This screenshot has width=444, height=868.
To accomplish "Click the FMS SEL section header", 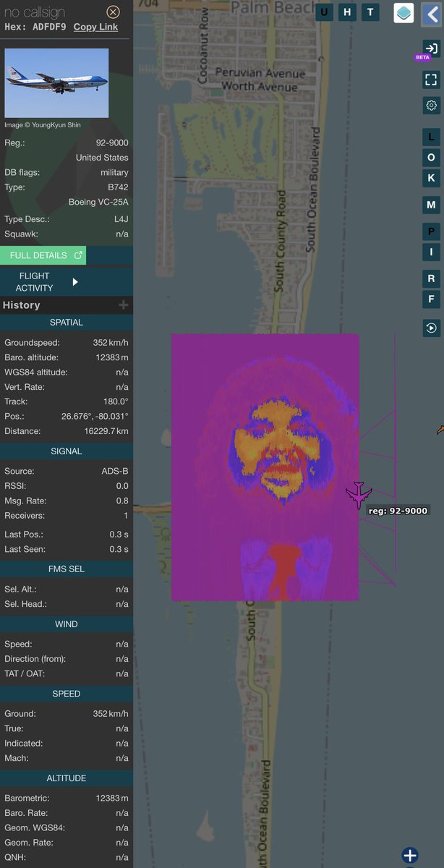I will pyautogui.click(x=67, y=569).
